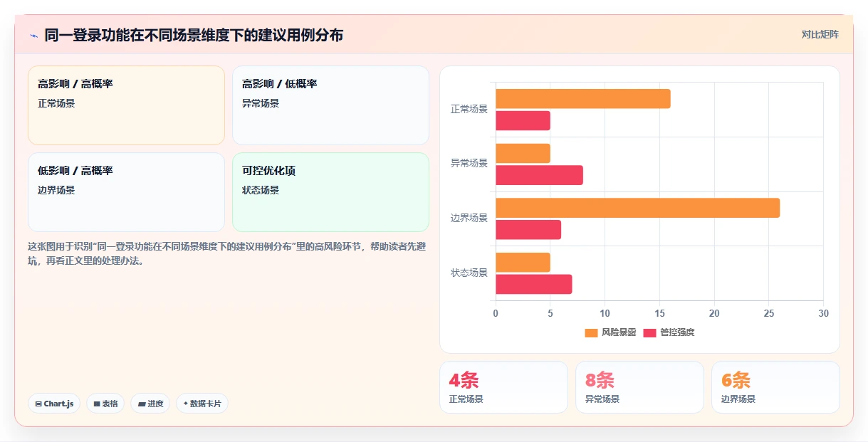The image size is (868, 442).
Task: Click the x-axis tick label 25
Action: click(x=768, y=314)
